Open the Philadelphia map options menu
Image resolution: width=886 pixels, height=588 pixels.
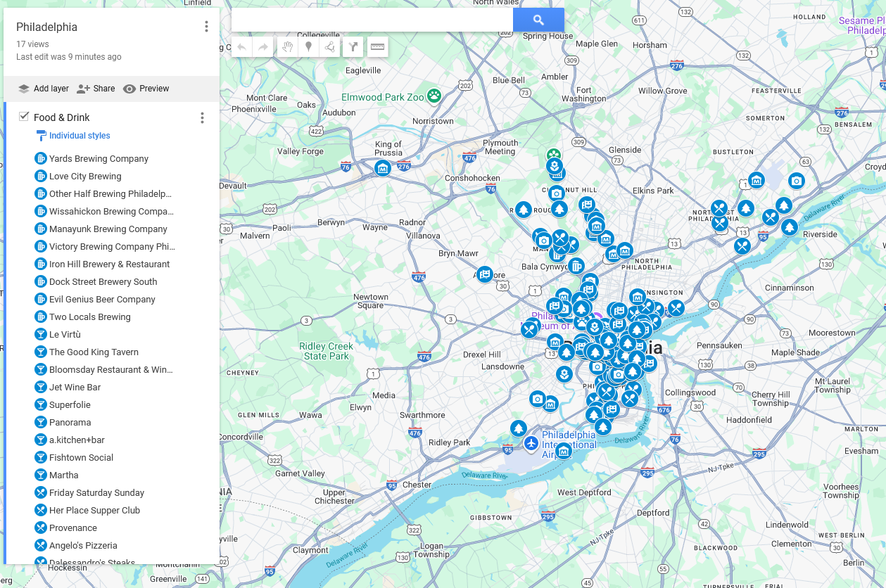(206, 26)
